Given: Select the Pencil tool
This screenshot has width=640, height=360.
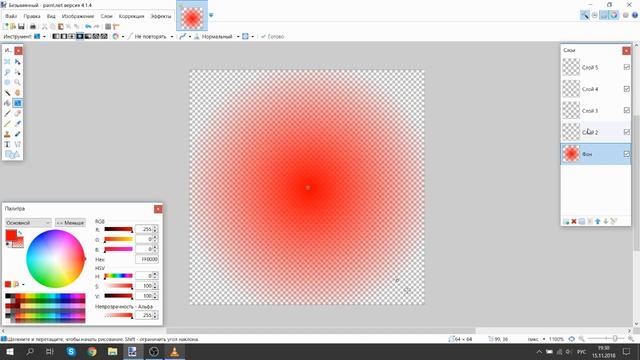Looking at the screenshot, I should pyautogui.click(x=7, y=124).
